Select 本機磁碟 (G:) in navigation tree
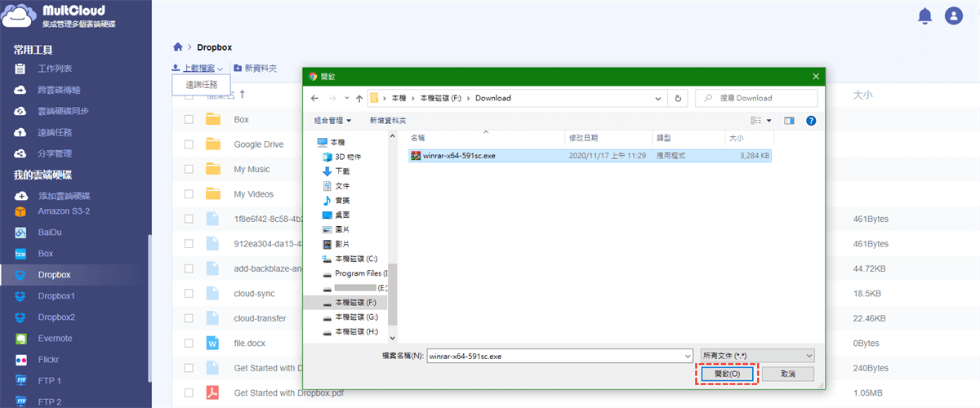The height and width of the screenshot is (408, 980). coord(356,317)
